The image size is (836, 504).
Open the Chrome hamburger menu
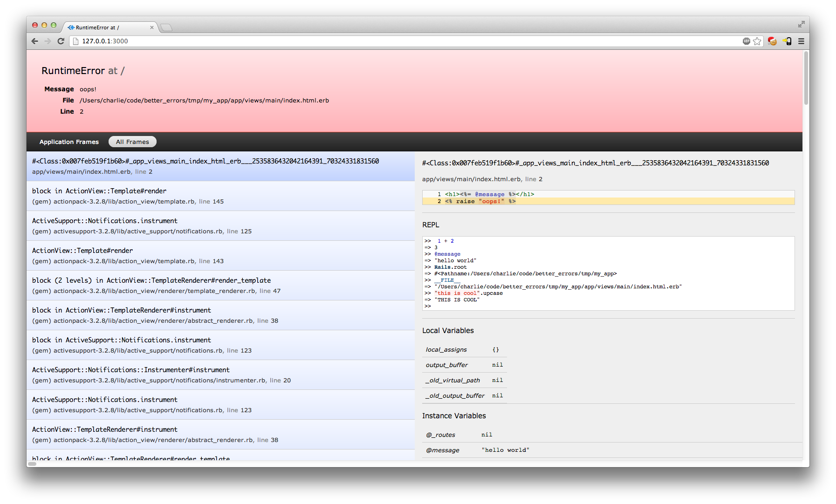pos(801,41)
